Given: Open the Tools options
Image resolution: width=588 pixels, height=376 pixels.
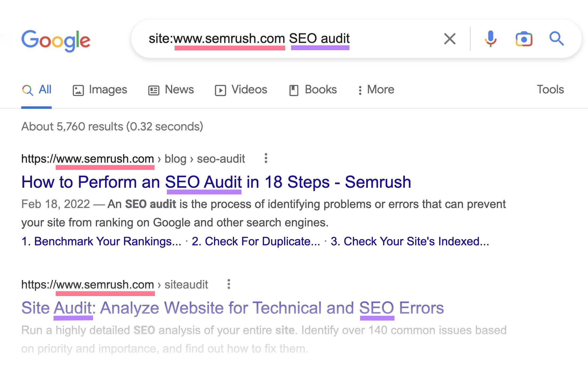Looking at the screenshot, I should point(550,90).
